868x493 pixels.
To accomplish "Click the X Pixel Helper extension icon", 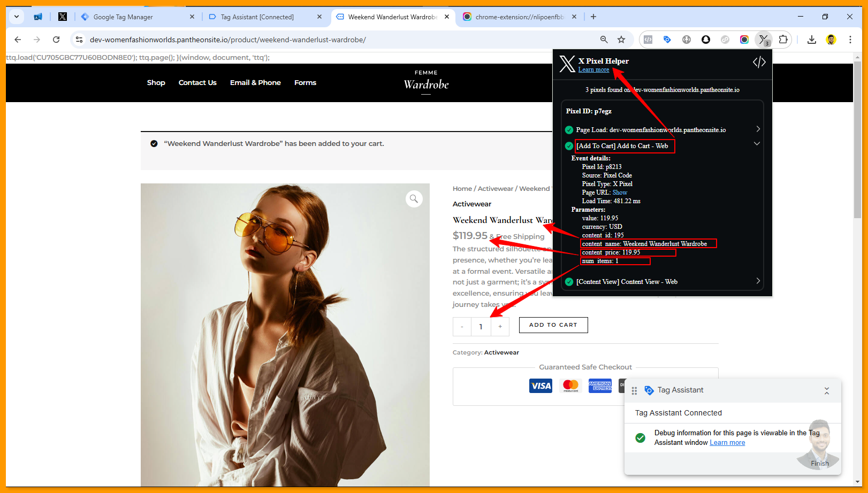I will click(x=763, y=40).
